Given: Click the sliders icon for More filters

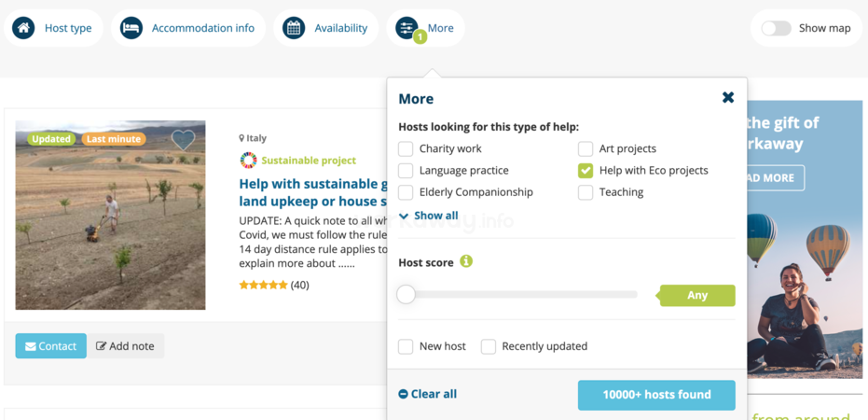Looking at the screenshot, I should click(x=406, y=28).
